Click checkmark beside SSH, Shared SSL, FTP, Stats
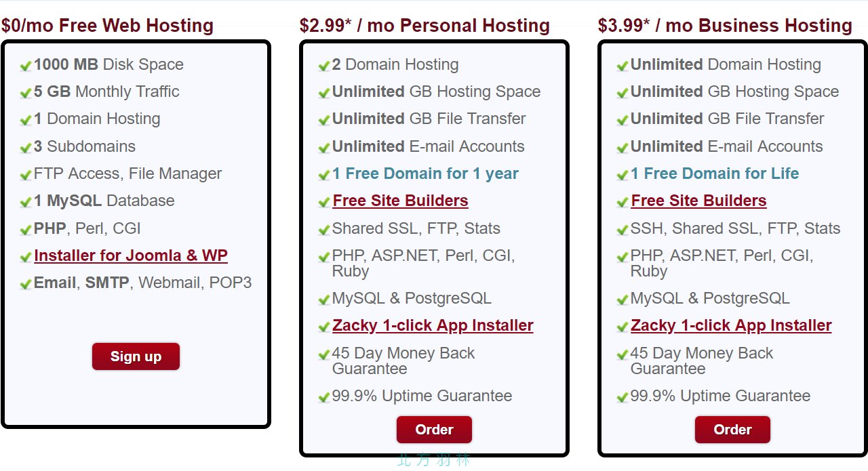Viewport: 868px width, 471px height. click(623, 230)
